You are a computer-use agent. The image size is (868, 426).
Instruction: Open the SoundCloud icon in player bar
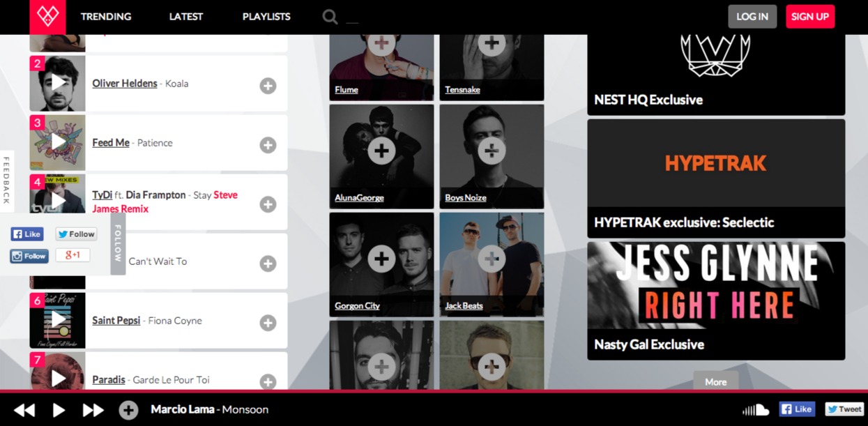tap(756, 410)
